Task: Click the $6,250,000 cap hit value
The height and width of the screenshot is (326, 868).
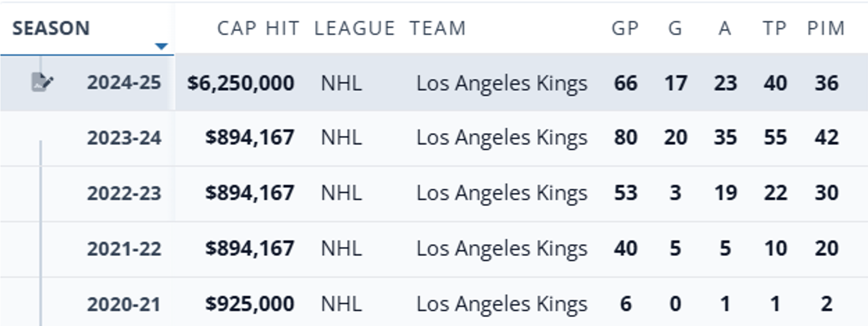Action: (x=241, y=83)
